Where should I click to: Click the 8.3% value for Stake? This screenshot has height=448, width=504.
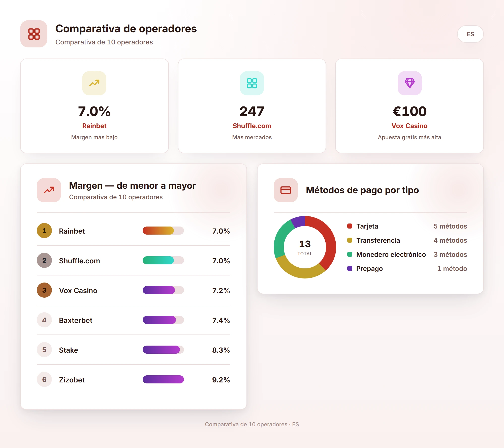(221, 350)
